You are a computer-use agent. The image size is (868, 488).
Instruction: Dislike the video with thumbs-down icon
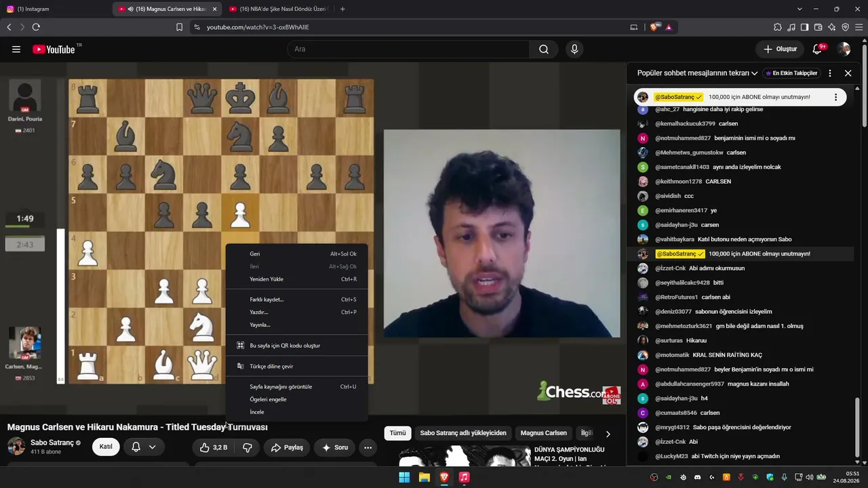(248, 447)
